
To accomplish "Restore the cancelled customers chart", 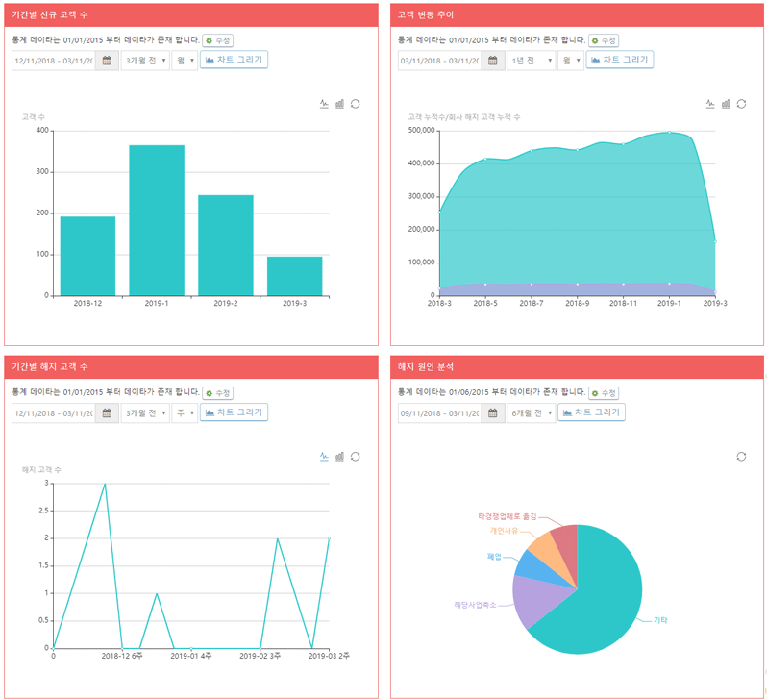I will point(355,456).
